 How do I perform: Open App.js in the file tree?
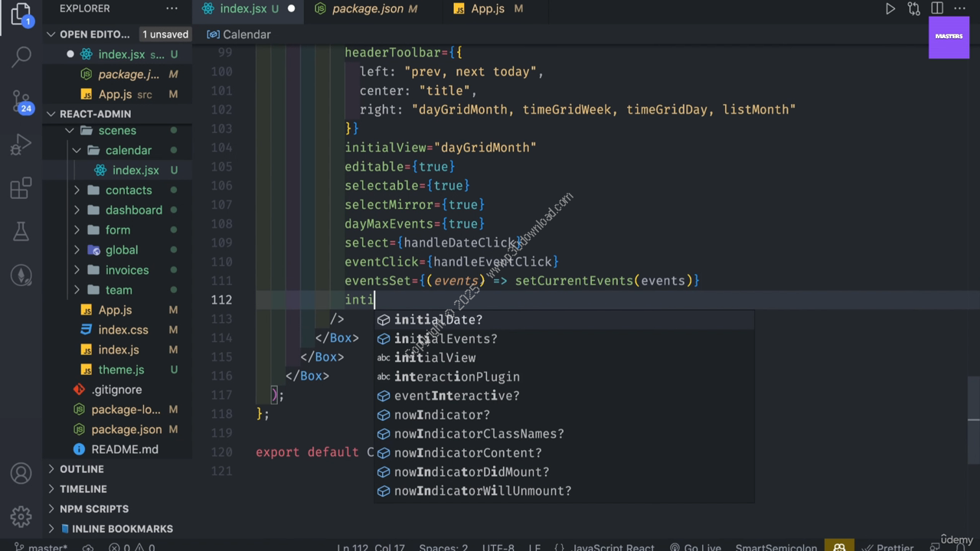[x=116, y=310]
